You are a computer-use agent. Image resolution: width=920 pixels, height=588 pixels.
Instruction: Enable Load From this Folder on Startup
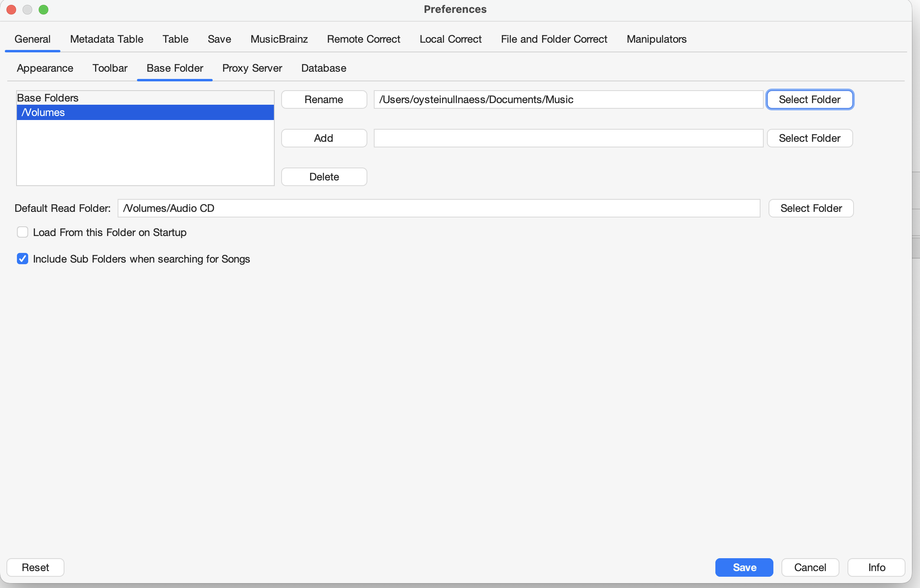click(23, 232)
